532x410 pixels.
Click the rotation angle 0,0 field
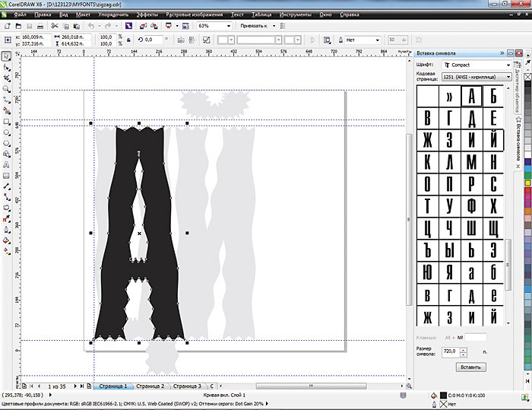153,40
